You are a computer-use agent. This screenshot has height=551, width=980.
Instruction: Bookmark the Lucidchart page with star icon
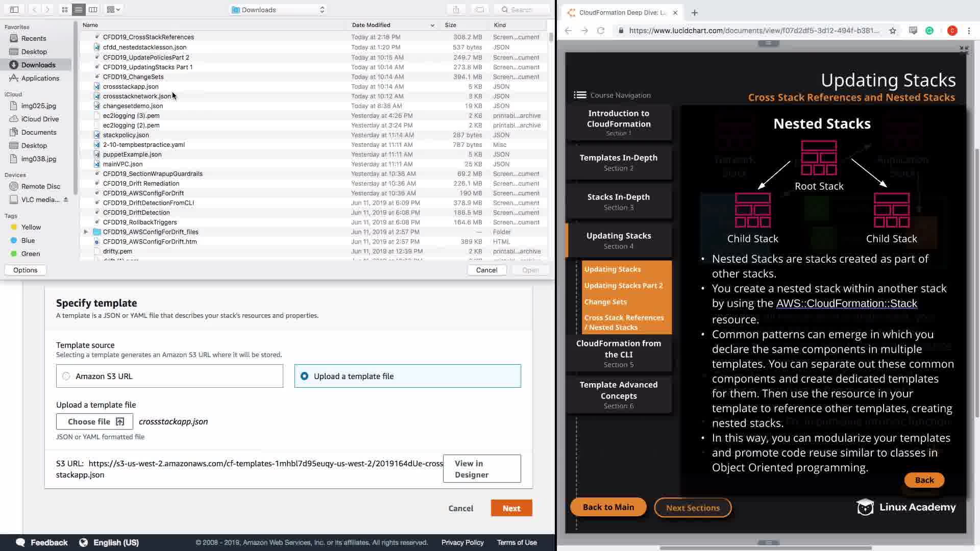click(x=893, y=31)
